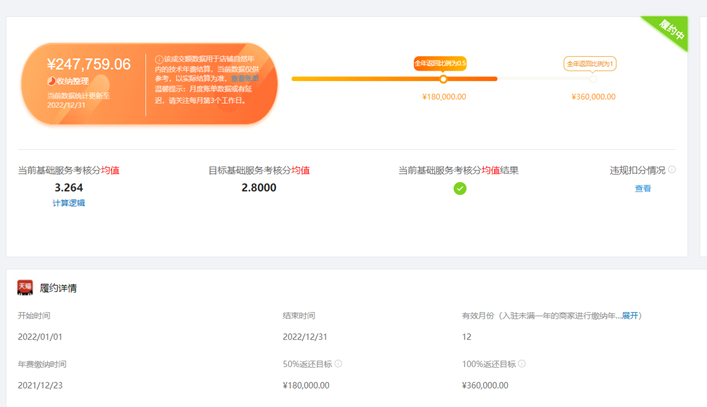Open the 查看 link under 违规扣分情况
Viewport: 707px width, 407px height.
pyautogui.click(x=642, y=188)
